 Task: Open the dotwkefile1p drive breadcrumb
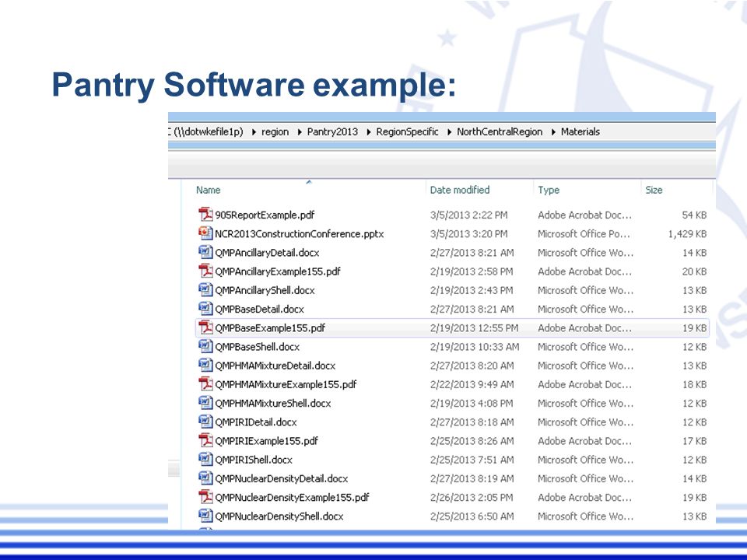coord(205,132)
